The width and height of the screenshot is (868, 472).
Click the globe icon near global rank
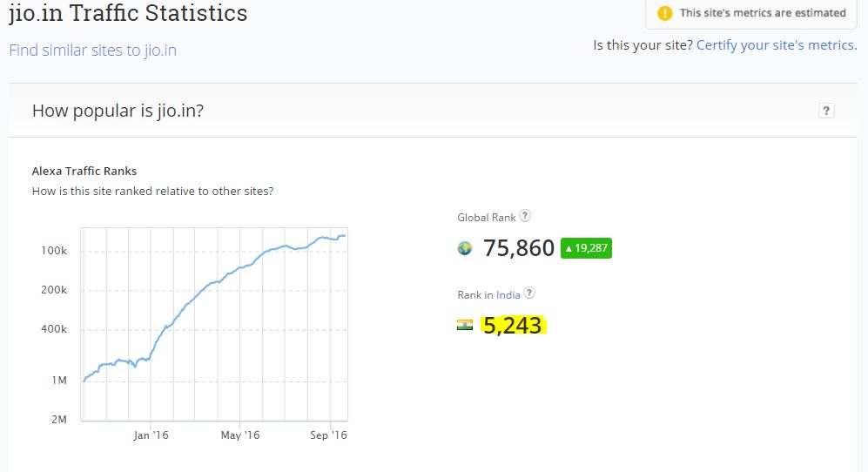(x=465, y=248)
